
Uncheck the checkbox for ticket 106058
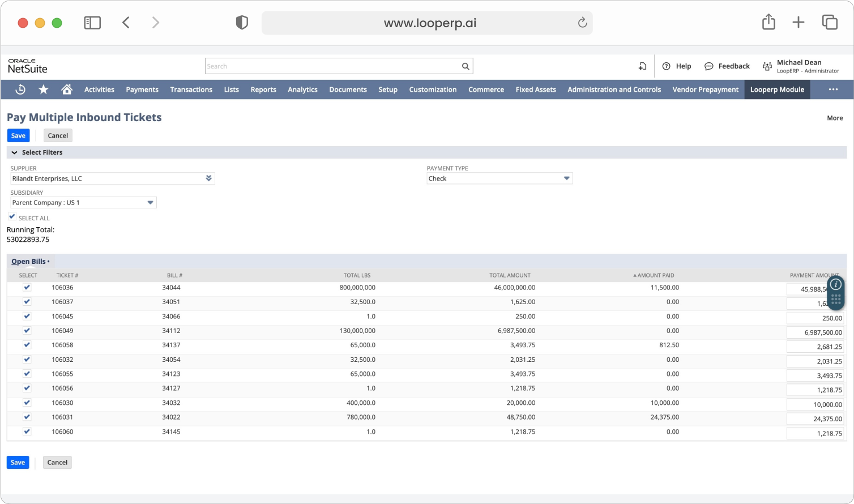(27, 345)
